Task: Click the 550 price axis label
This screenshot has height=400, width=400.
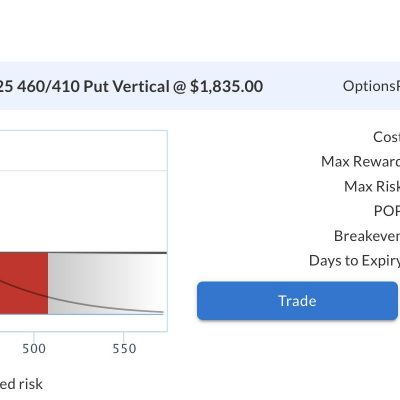Action: (124, 349)
